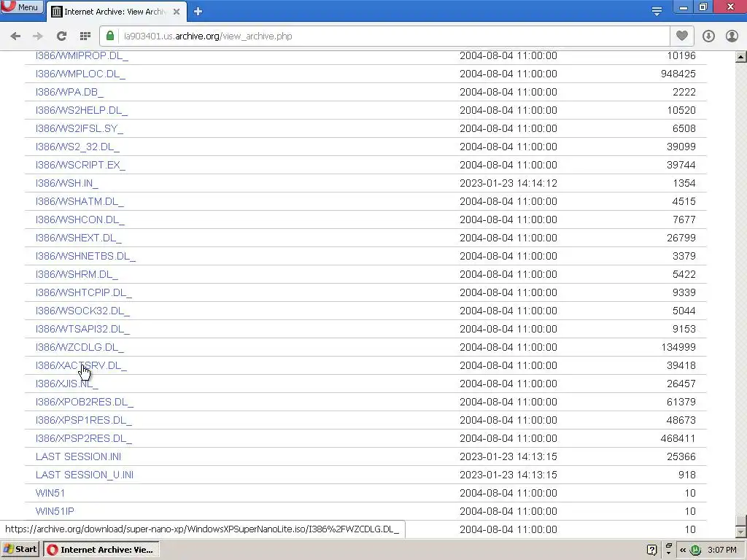Viewport: 747px width, 560px height.
Task: Open I386/XPSP2RES.DL_ link
Action: pyautogui.click(x=83, y=438)
